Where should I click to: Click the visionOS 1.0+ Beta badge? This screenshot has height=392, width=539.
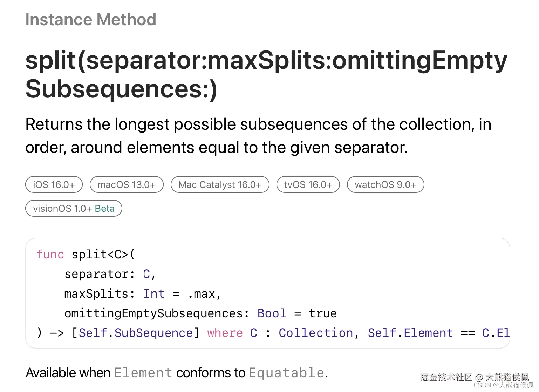coord(74,209)
